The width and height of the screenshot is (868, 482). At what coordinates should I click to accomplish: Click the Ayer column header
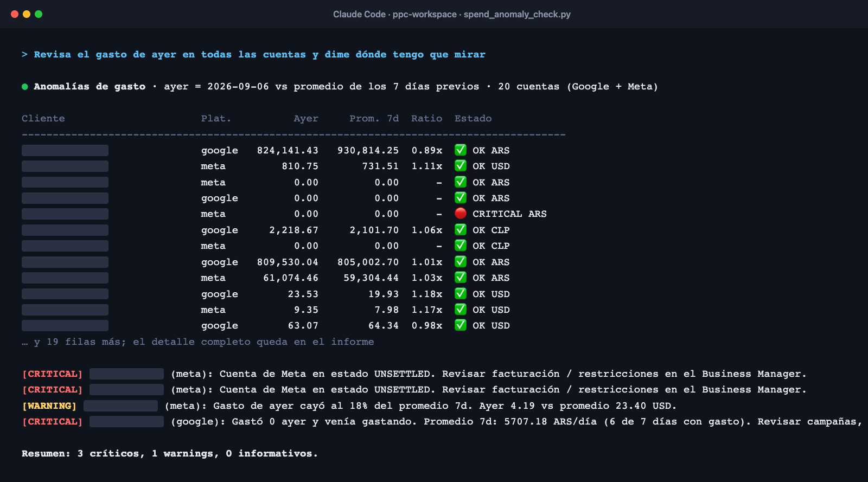coord(306,118)
